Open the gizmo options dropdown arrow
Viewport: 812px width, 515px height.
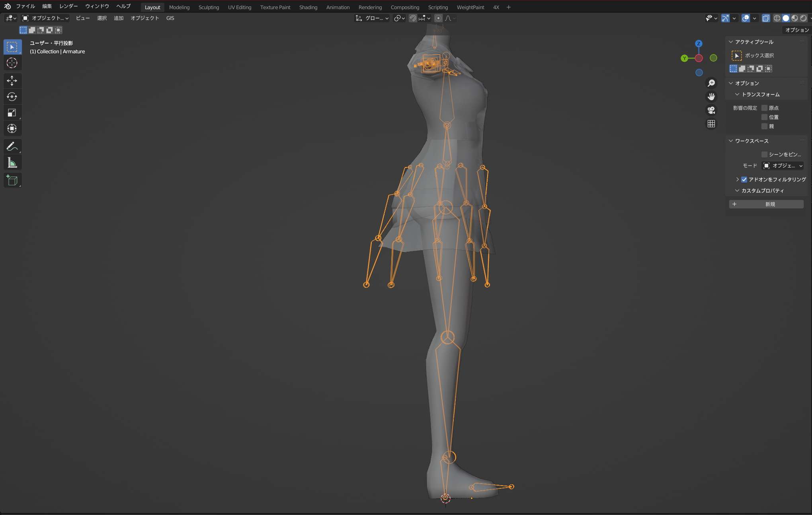tap(734, 18)
